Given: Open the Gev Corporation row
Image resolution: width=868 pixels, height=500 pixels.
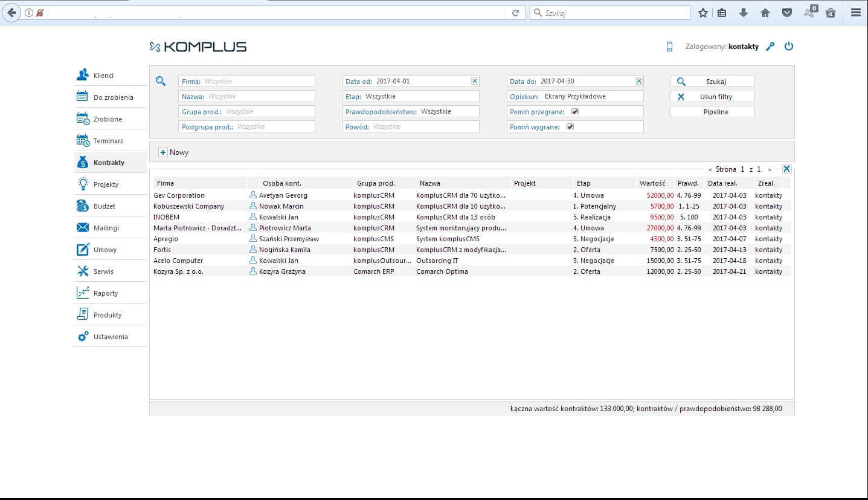Looking at the screenshot, I should pos(472,195).
